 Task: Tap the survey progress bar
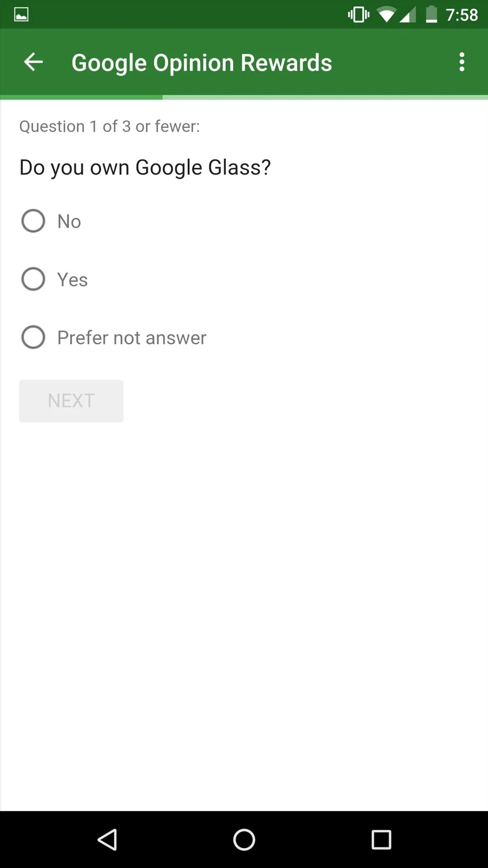point(244,97)
